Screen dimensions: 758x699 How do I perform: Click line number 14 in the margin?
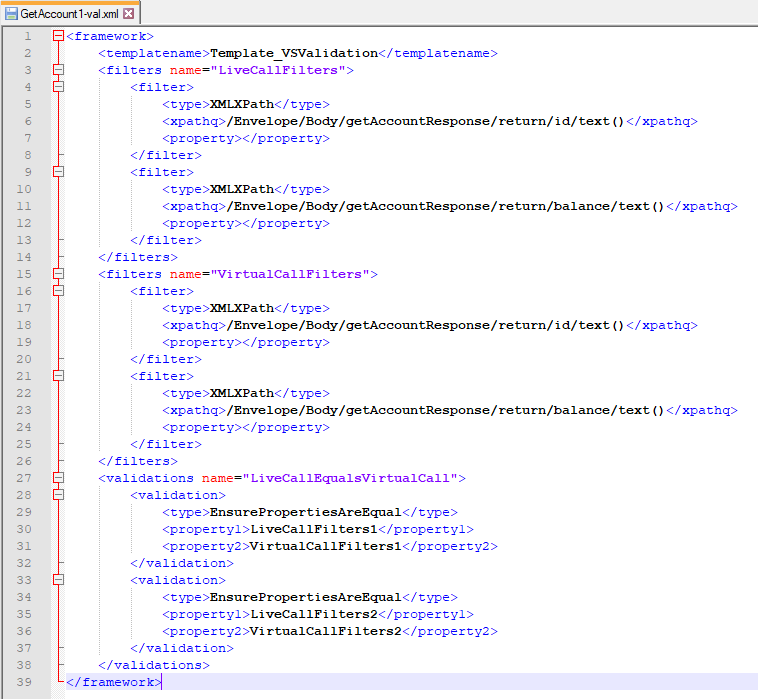24,257
